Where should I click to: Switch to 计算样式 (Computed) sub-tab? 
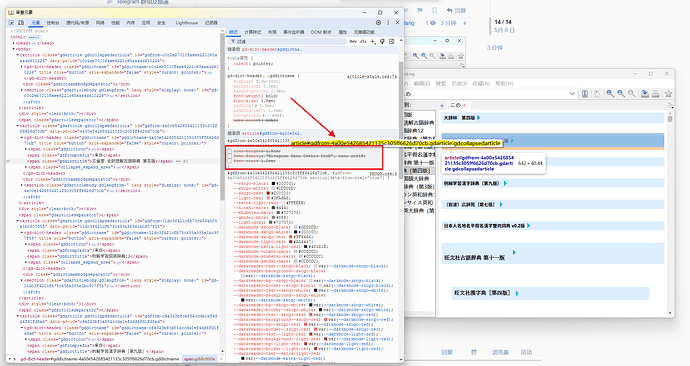pos(253,32)
